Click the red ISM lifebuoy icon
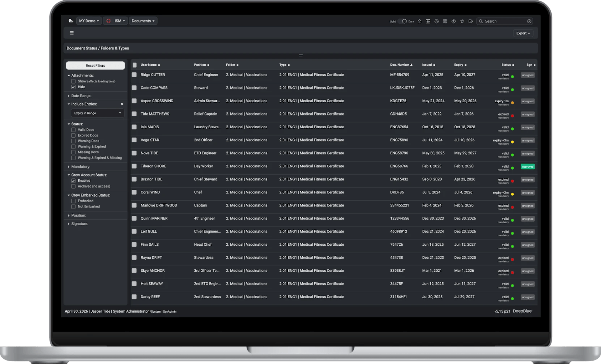The width and height of the screenshot is (601, 364). click(x=109, y=21)
